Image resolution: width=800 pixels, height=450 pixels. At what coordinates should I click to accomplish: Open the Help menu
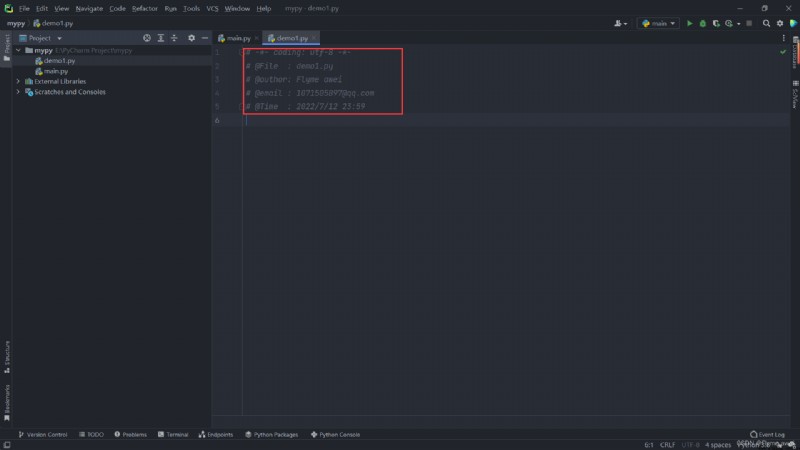point(264,9)
